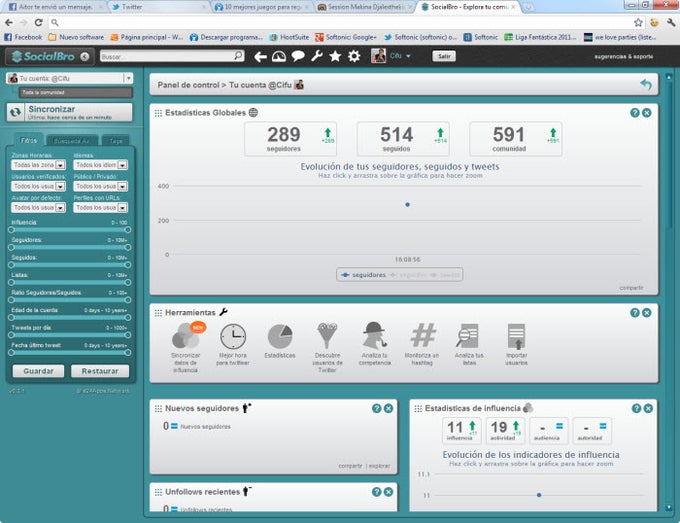The height and width of the screenshot is (523, 680).
Task: Open Importar usuarios tool
Action: pyautogui.click(x=516, y=344)
